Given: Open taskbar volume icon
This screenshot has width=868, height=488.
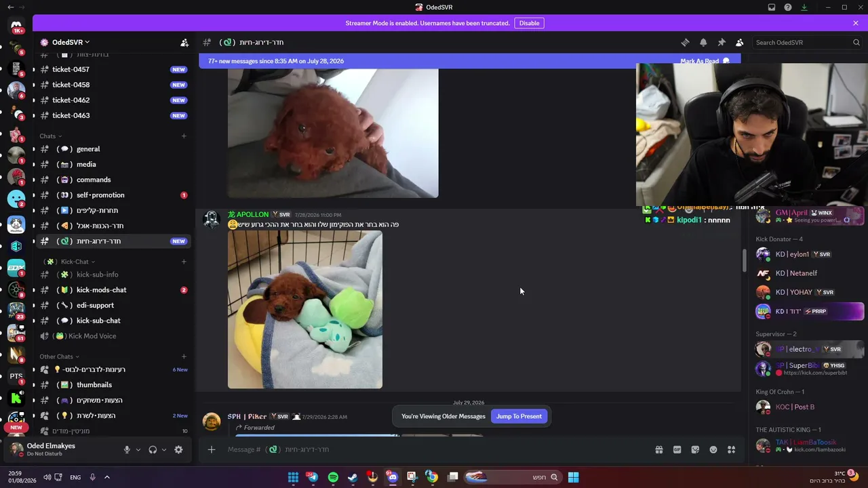Looking at the screenshot, I should (47, 477).
